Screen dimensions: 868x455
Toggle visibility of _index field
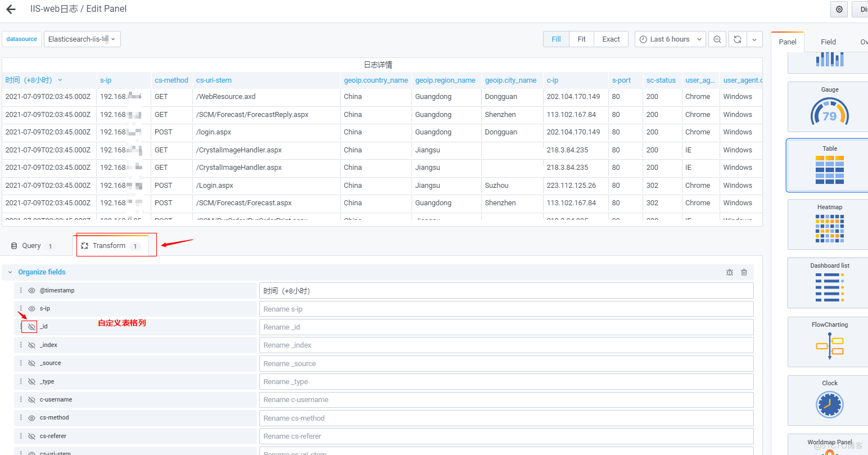click(x=32, y=345)
